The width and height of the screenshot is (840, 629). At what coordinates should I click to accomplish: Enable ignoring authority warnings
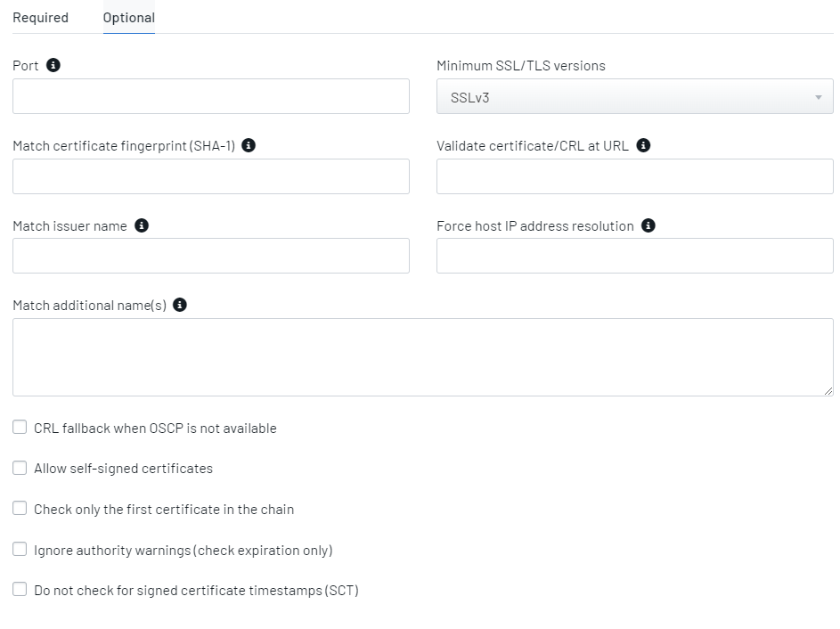(20, 550)
